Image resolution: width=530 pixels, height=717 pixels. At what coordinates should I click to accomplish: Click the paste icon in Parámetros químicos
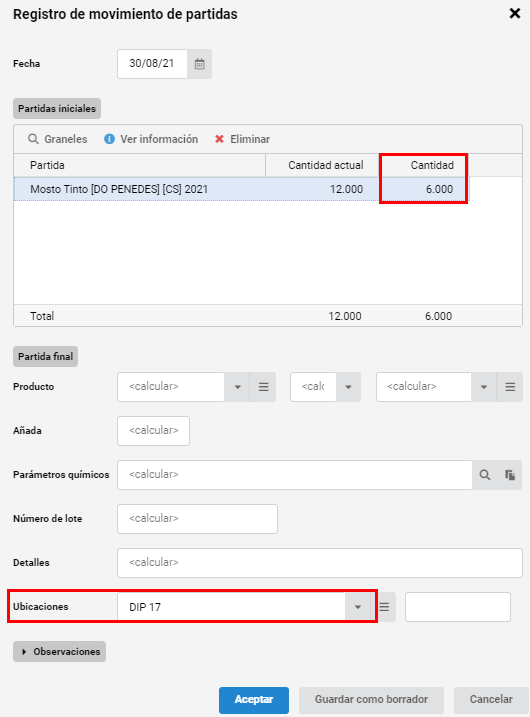click(x=510, y=475)
